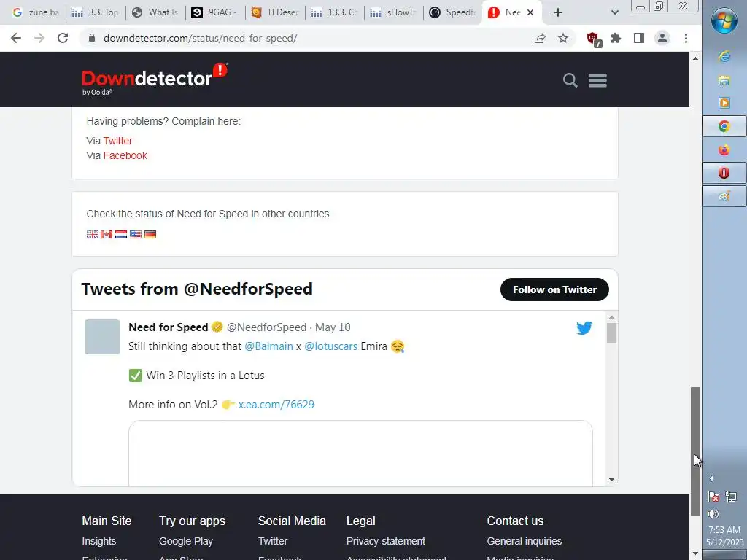Click the Twitter bird icon in tweet
Screen dimensions: 747x560
coord(584,327)
